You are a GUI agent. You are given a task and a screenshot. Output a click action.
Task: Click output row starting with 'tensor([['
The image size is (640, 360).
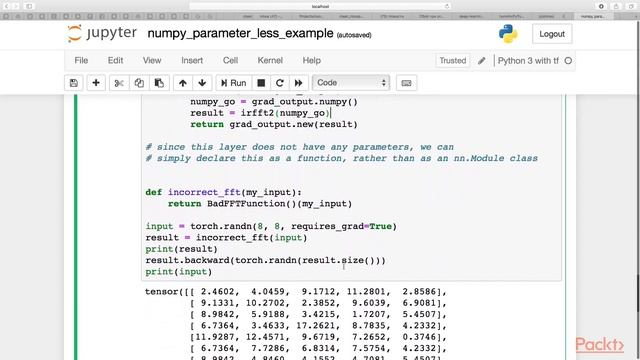(296, 292)
